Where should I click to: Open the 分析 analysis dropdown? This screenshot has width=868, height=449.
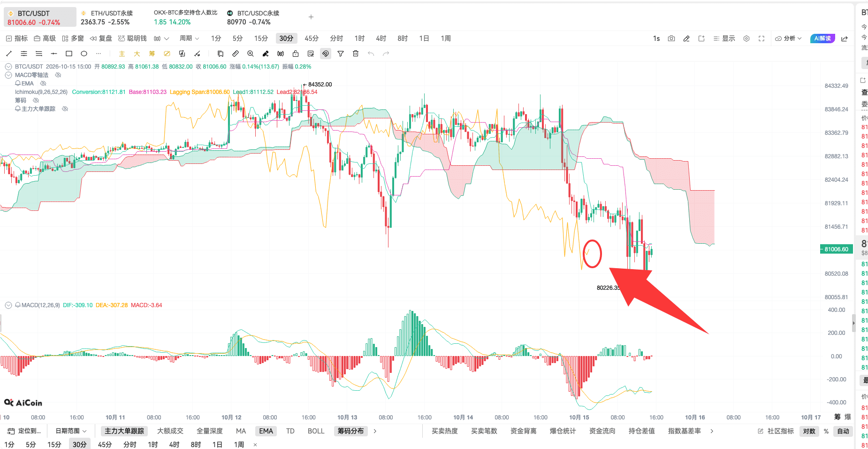pos(788,39)
